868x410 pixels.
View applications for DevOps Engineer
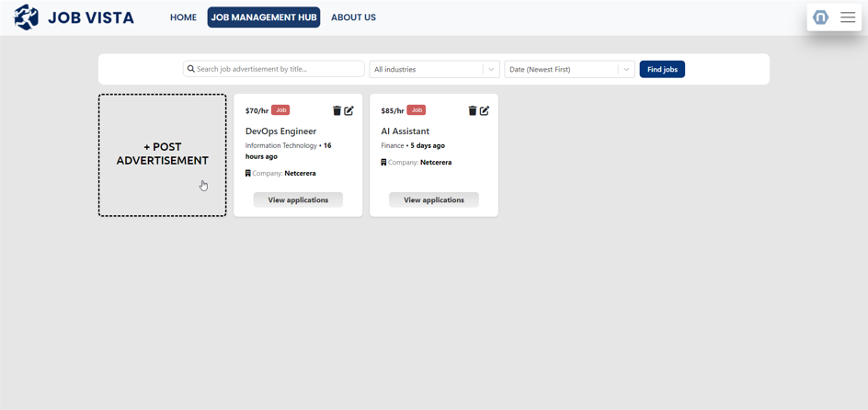coord(298,199)
